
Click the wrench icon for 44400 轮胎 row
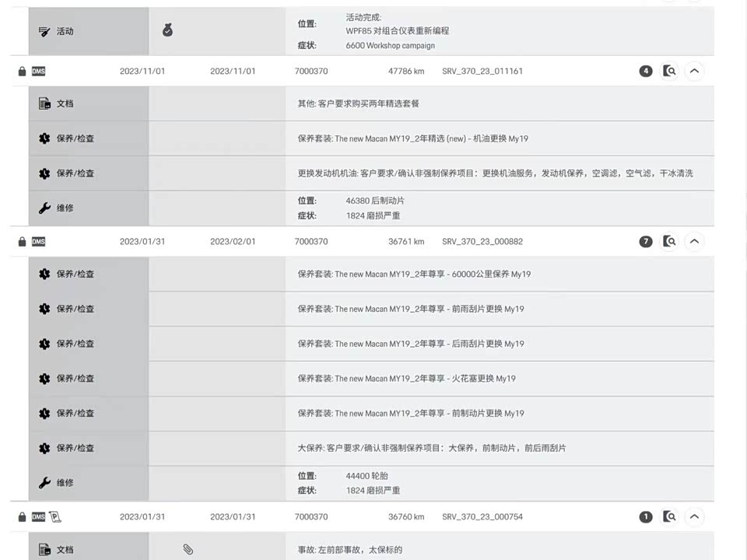click(44, 483)
